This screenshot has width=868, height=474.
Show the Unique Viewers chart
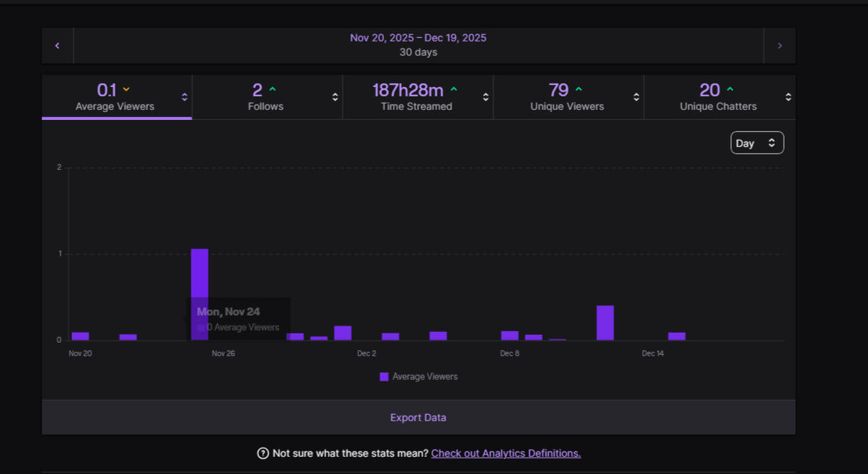(567, 97)
